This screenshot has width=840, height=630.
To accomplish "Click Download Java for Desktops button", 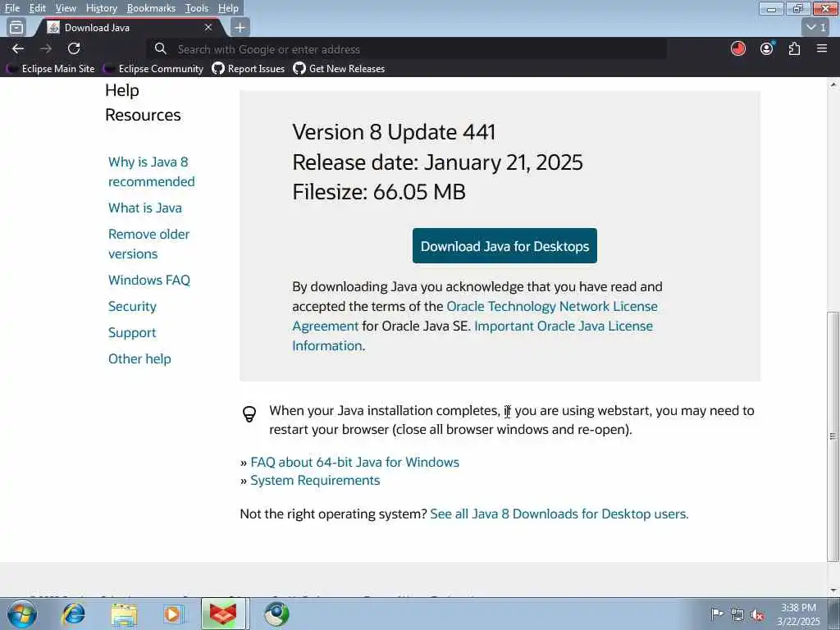I will [x=504, y=246].
